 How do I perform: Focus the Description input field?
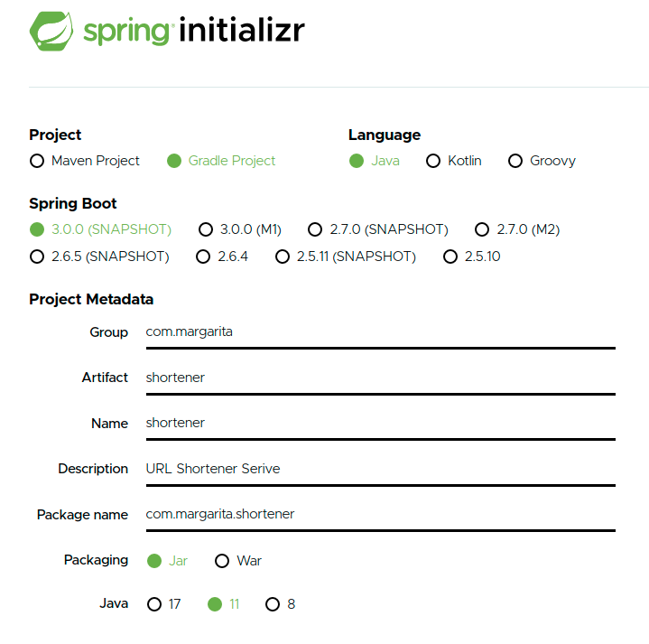pyautogui.click(x=379, y=470)
